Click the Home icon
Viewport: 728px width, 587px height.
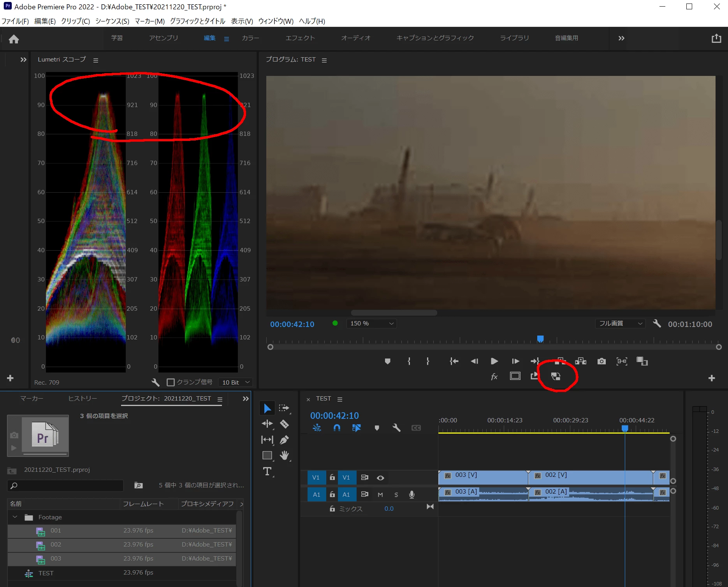pos(14,39)
